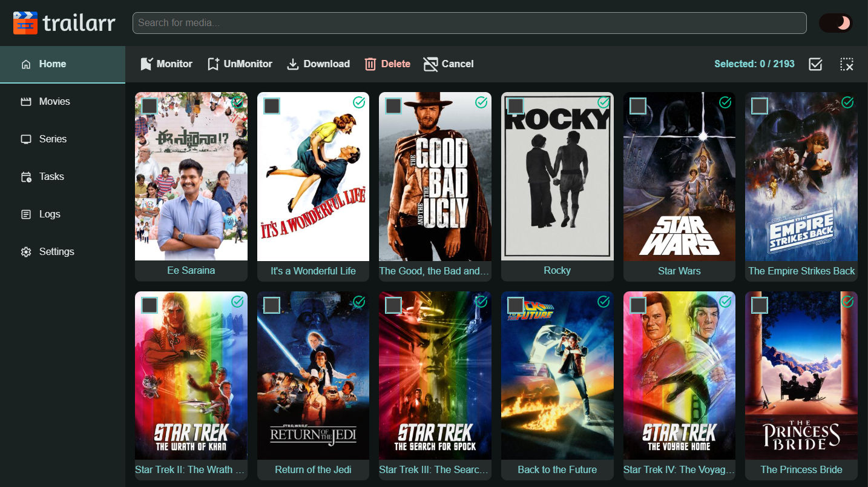Click the Cancel button label
This screenshot has height=487, width=868.
(x=458, y=64)
